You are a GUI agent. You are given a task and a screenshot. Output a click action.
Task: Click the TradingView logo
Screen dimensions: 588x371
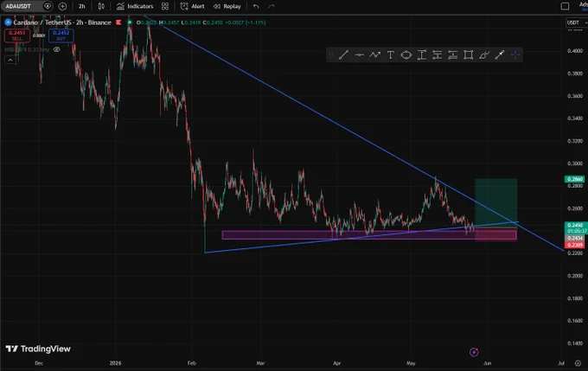[38, 349]
